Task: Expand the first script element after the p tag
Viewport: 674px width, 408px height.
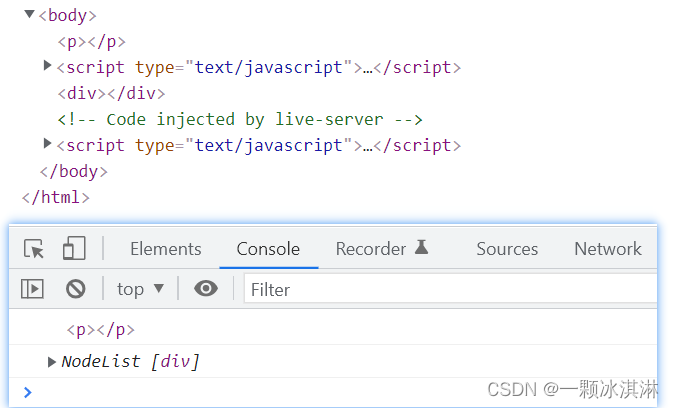Action: click(47, 65)
